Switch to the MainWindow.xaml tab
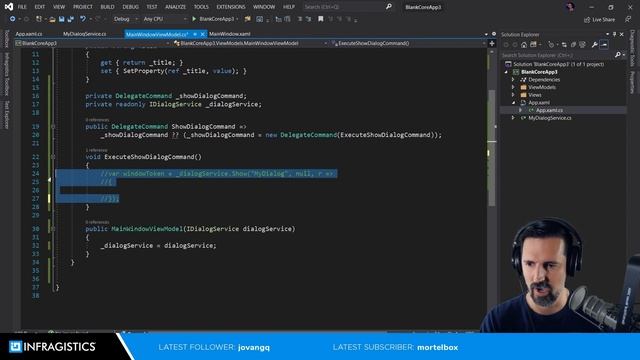640x360 pixels. coord(230,34)
